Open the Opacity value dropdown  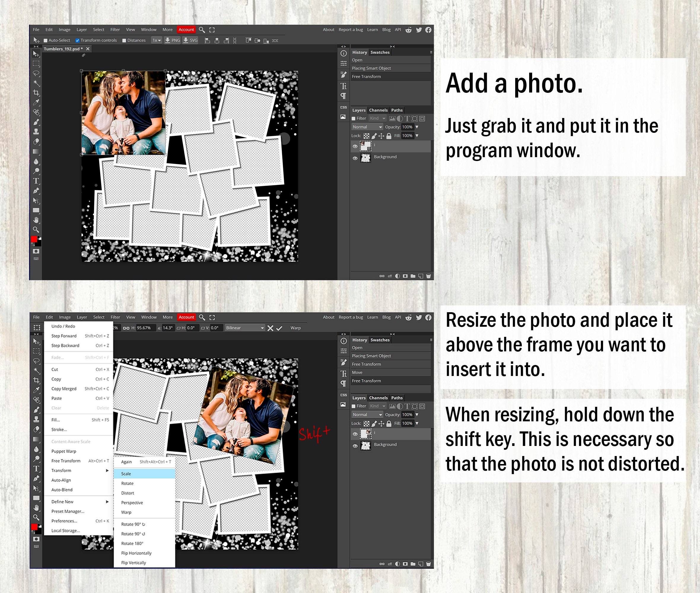click(416, 127)
